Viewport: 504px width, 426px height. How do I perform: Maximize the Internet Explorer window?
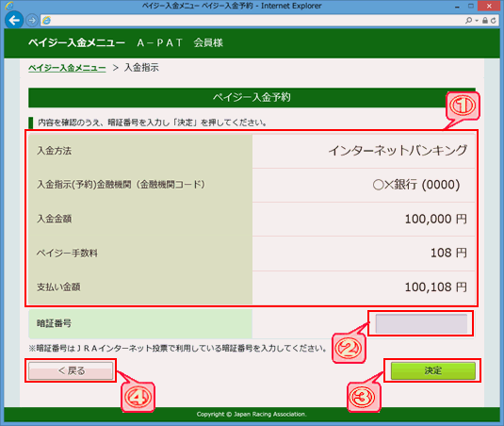tap(471, 6)
